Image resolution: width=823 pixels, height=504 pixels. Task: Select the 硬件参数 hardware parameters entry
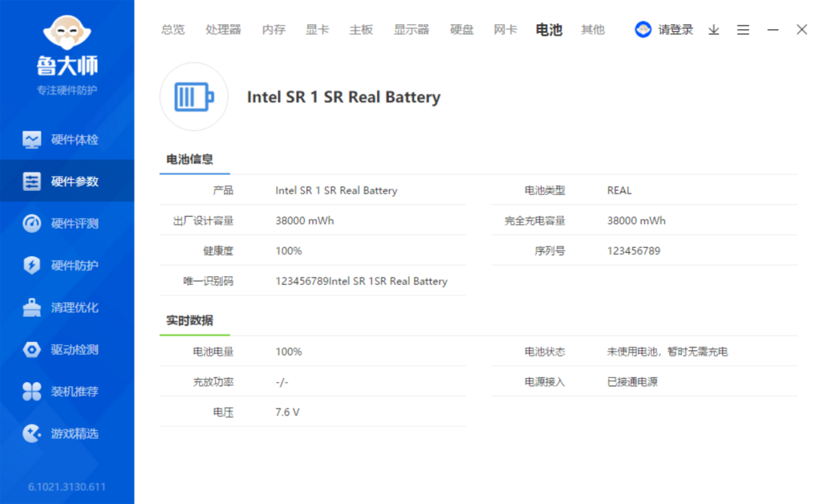(67, 181)
